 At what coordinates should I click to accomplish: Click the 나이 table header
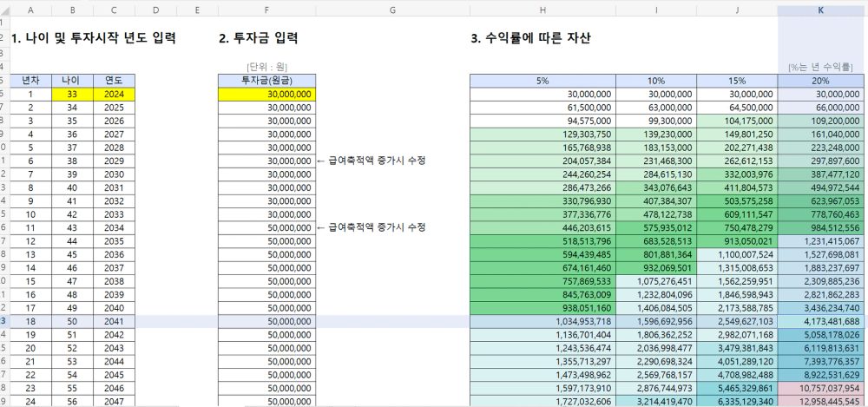(x=73, y=81)
